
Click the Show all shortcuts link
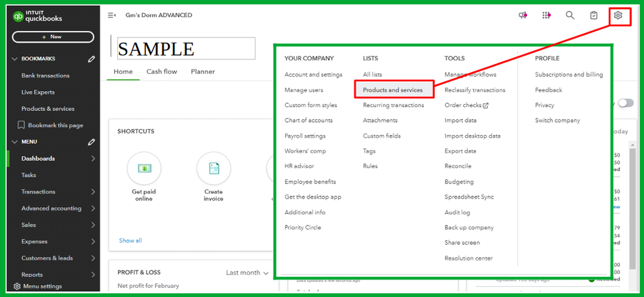pos(130,241)
